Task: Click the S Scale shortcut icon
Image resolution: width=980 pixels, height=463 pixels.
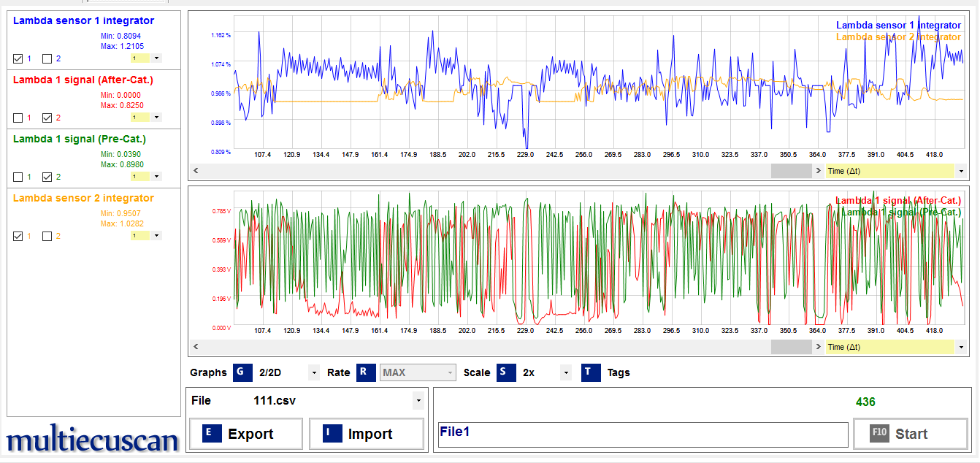Action: [x=505, y=372]
